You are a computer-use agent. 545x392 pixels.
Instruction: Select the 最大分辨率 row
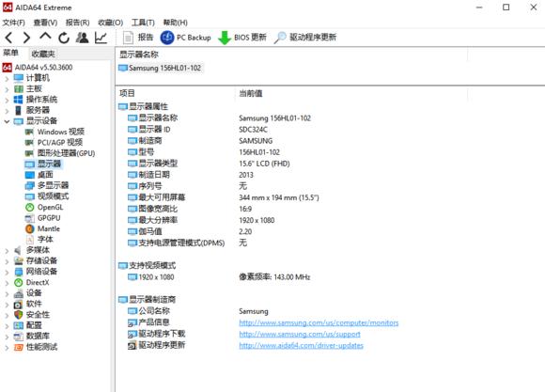click(153, 220)
